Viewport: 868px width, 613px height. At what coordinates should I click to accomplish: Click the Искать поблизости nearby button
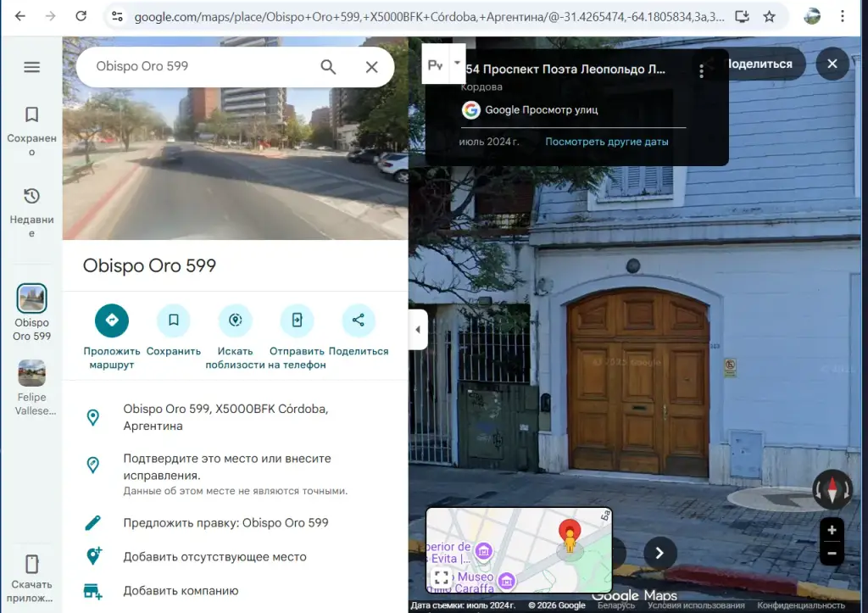236,320
